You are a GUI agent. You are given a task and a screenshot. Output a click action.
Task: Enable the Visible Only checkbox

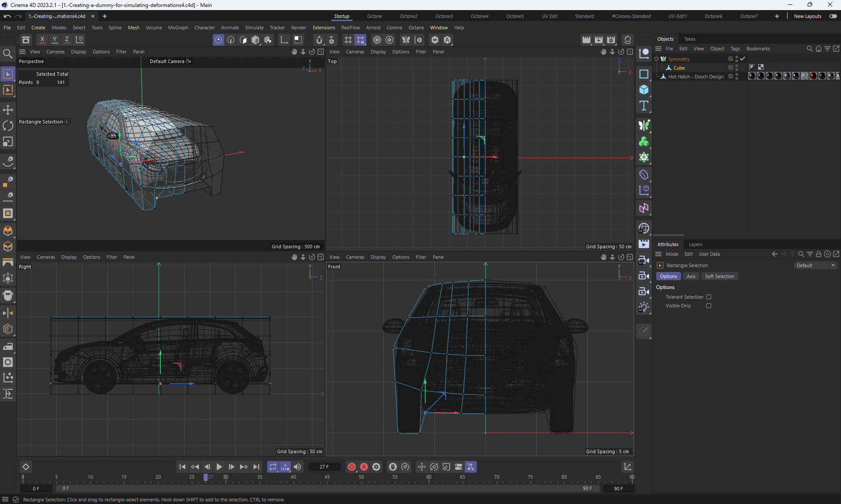click(x=709, y=306)
